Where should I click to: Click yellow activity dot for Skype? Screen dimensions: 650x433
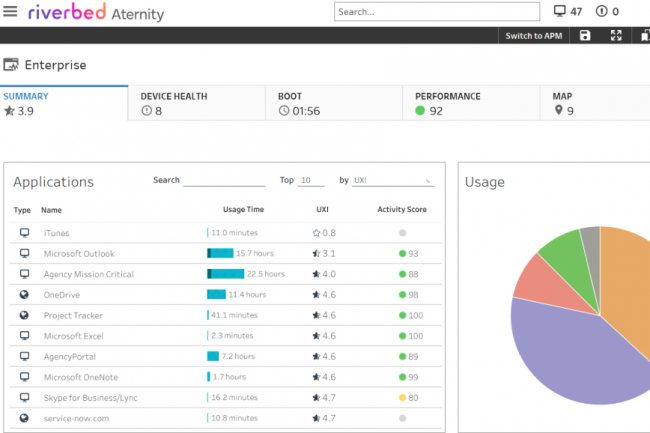[x=402, y=398]
